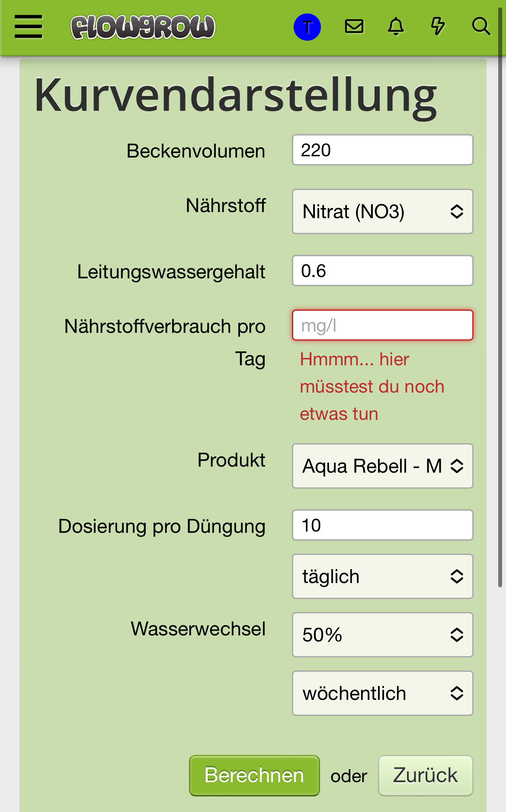506x812 pixels.
Task: Change the täglich dosing frequency dropdown
Action: (x=383, y=577)
